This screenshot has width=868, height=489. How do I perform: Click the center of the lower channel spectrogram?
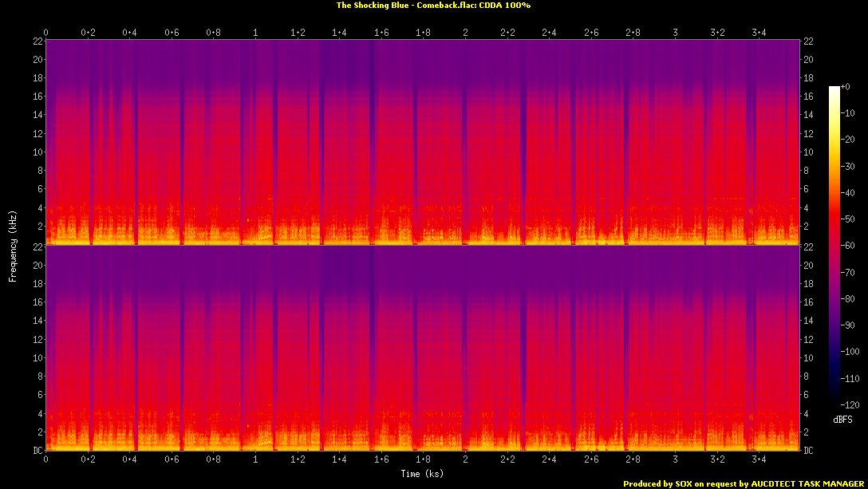pyautogui.click(x=423, y=348)
